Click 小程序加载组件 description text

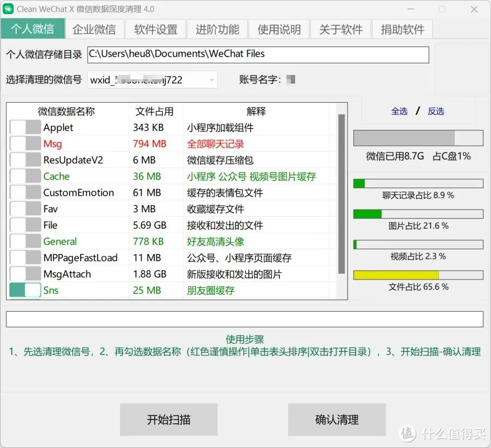click(x=220, y=128)
